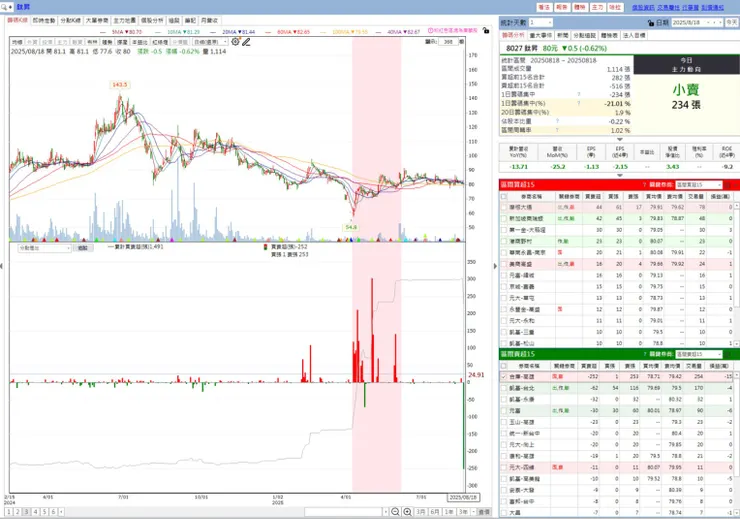Click the 5MA legend entry
The height and width of the screenshot is (519, 740).
coord(126,32)
